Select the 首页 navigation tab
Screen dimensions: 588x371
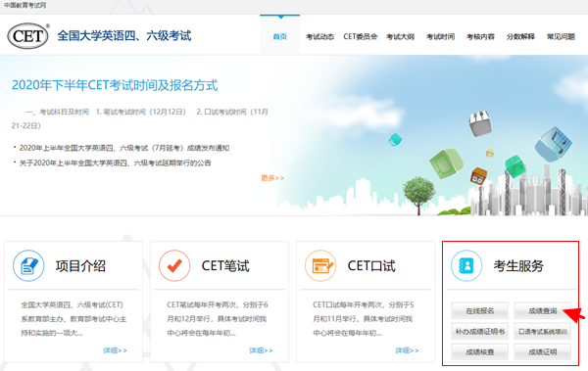[x=279, y=36]
